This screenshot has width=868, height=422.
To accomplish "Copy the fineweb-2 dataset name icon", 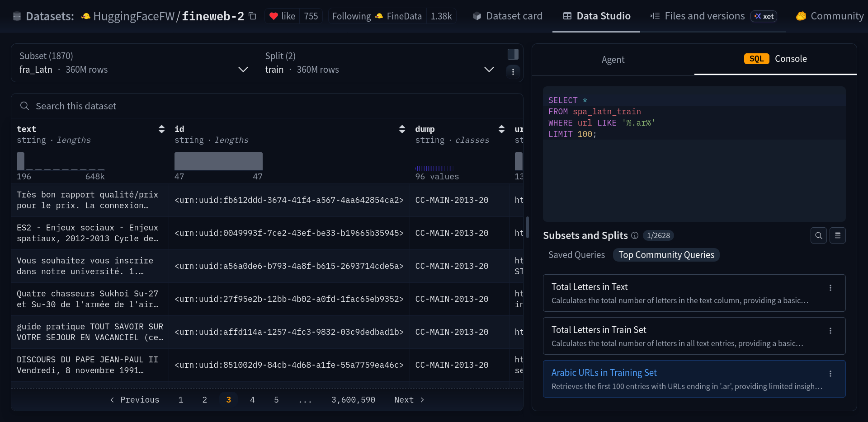I will (253, 16).
